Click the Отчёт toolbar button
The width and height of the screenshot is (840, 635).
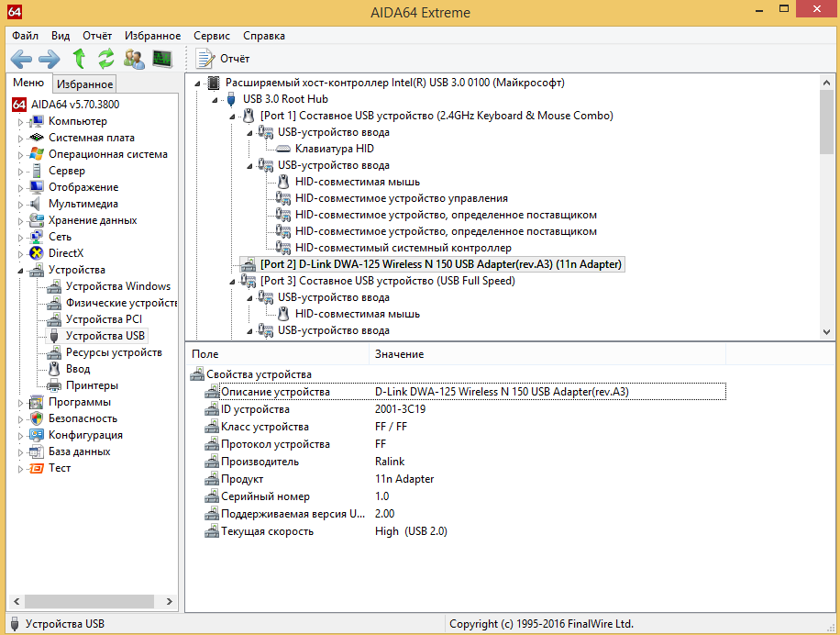[222, 59]
